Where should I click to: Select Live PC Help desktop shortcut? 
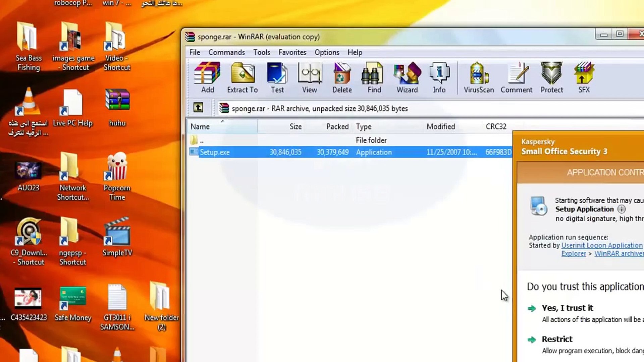coord(72,108)
